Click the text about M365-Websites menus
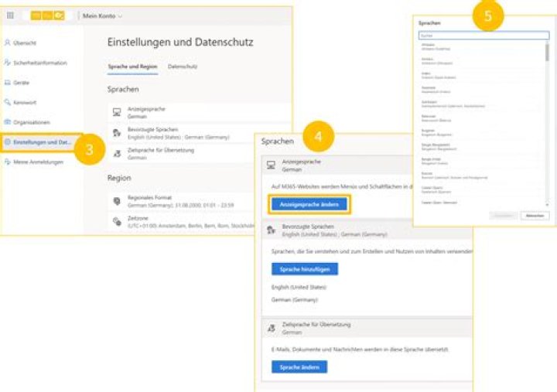Image resolution: width=557 pixels, height=392 pixels. click(342, 186)
